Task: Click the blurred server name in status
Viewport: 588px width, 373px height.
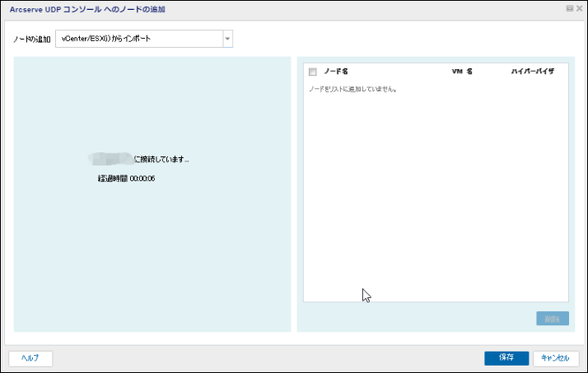Action: point(111,158)
